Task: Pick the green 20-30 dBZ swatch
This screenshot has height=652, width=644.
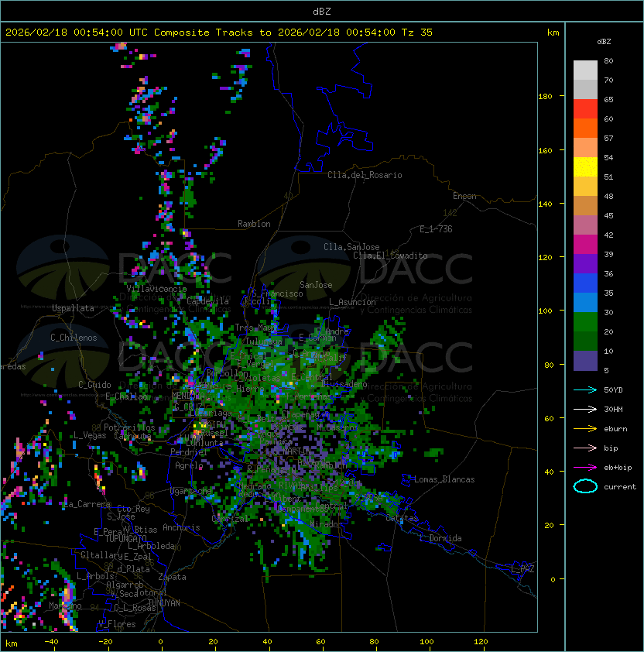Action: 585,322
